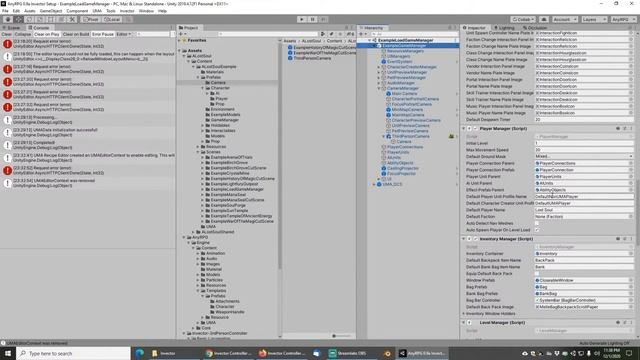Toggle Collapse in Console
Image resolution: width=640 pixels, height=360 pixels.
[x=23, y=34]
